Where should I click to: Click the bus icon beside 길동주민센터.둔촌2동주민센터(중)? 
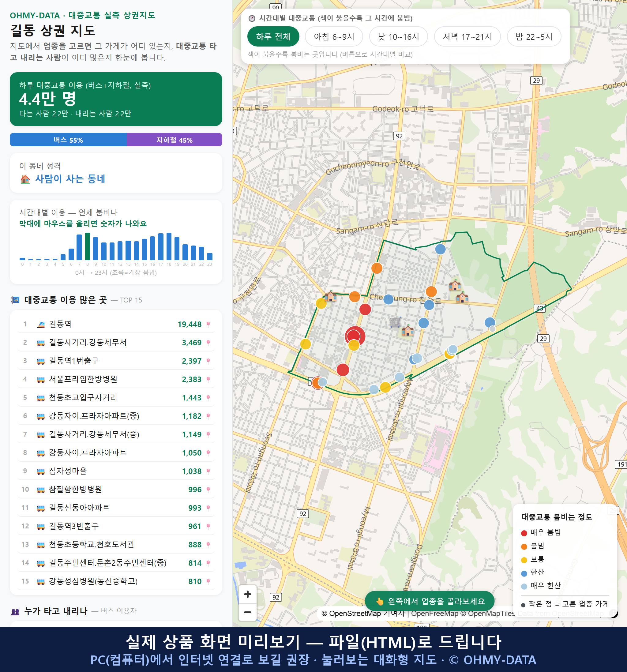point(40,563)
